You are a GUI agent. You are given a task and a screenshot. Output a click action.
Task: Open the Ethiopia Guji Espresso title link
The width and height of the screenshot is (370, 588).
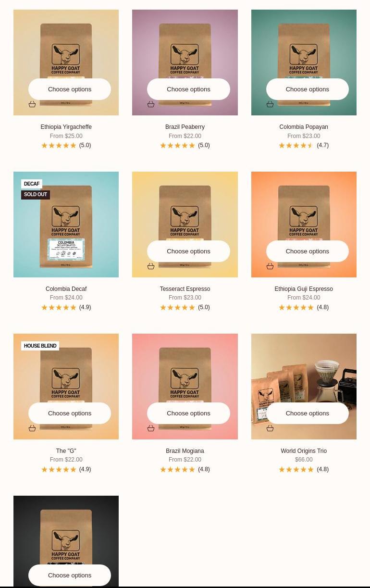pos(304,289)
